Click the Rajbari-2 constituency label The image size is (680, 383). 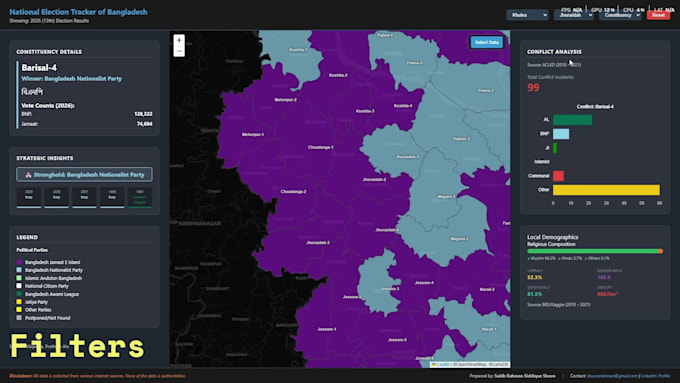[x=461, y=139]
